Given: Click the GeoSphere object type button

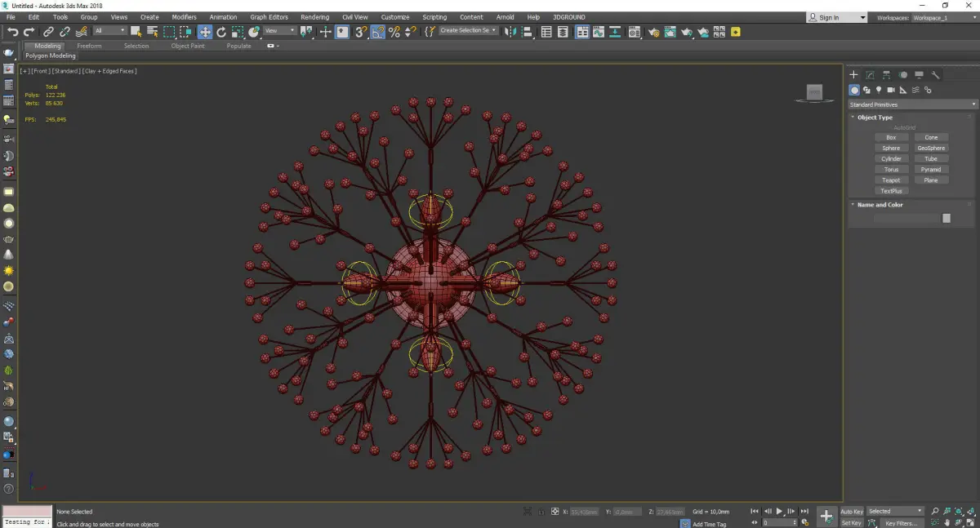Looking at the screenshot, I should pos(931,149).
